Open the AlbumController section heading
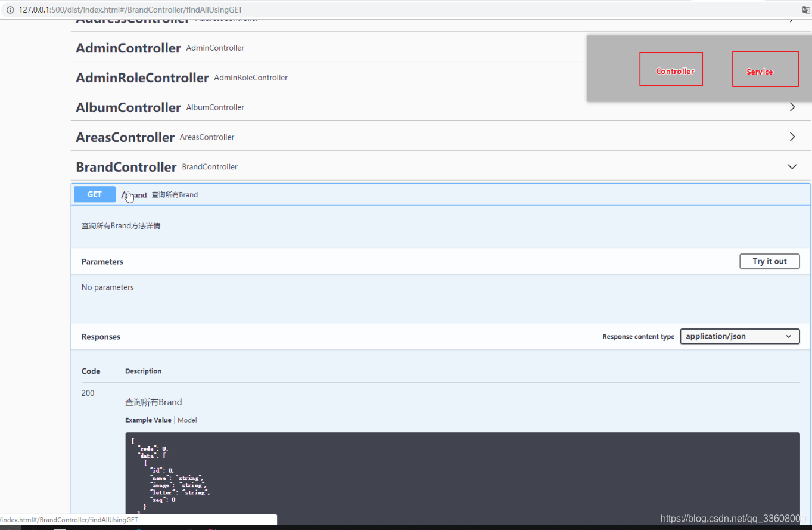The width and height of the screenshot is (812, 530). (x=128, y=107)
